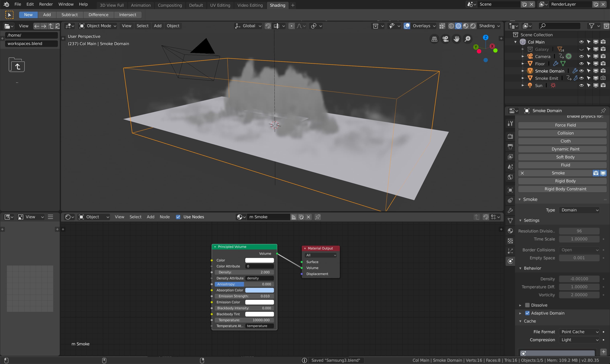Click the Vorticity value field

pos(579,295)
